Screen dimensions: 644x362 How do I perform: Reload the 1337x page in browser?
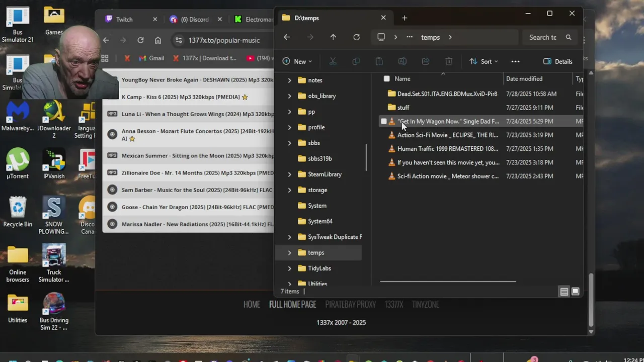[x=140, y=40]
